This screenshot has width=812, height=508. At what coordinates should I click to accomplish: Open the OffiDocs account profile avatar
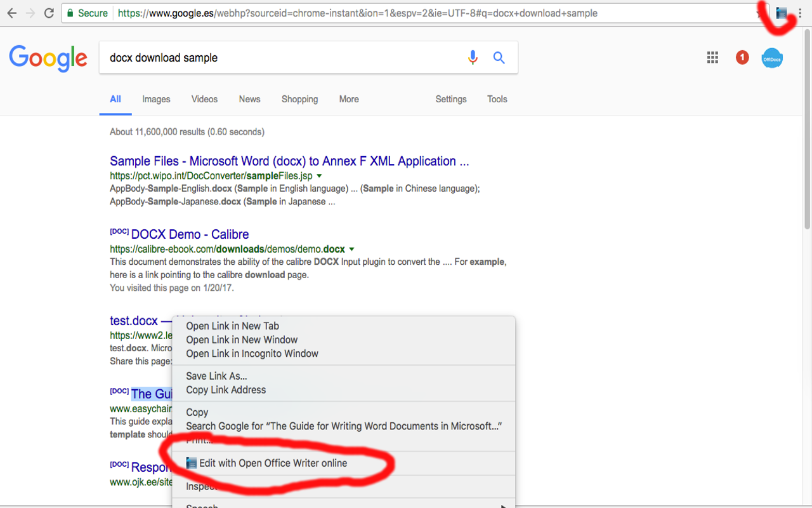coord(772,58)
